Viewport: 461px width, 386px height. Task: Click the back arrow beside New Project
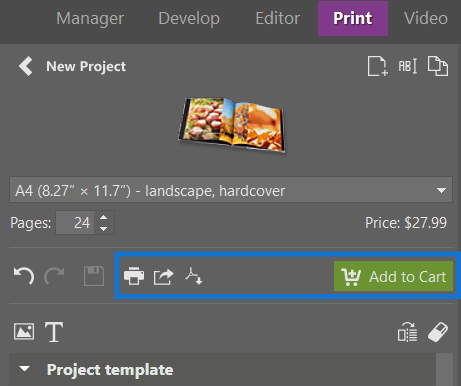(26, 66)
